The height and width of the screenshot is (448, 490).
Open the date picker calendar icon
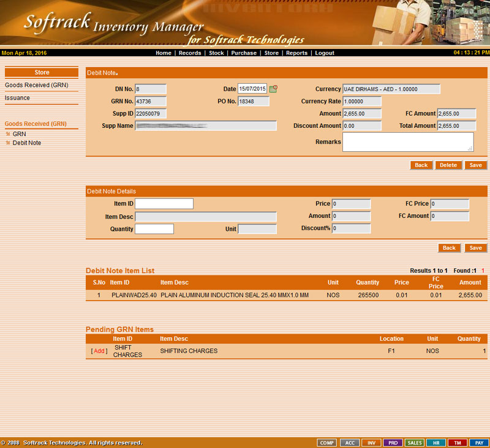coord(273,89)
